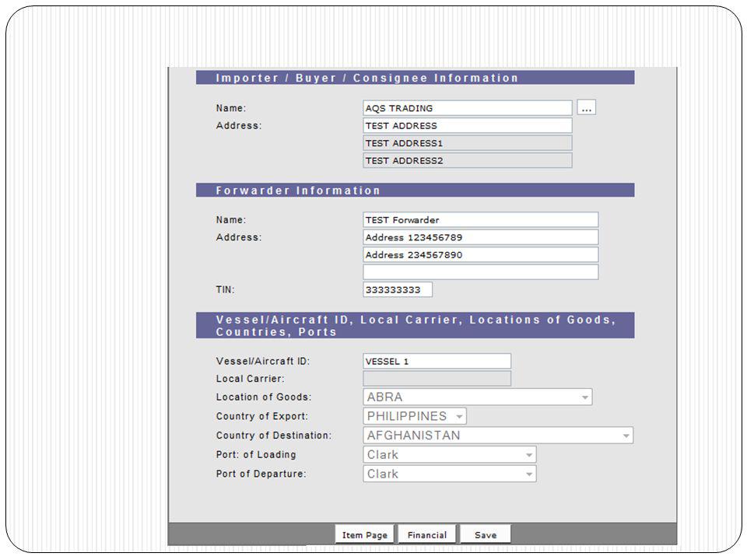Edit the importer TEST ADDRESS field

click(467, 126)
